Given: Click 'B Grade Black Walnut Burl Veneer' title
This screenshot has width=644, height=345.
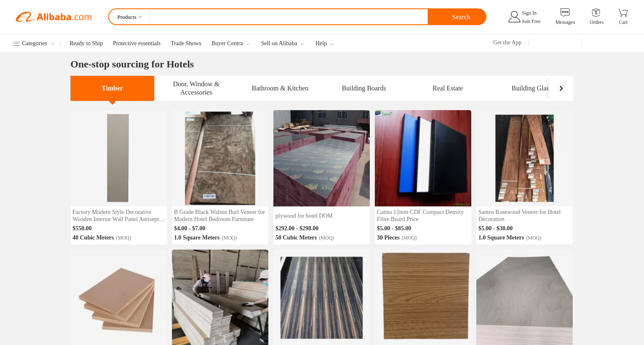Looking at the screenshot, I should [x=220, y=216].
